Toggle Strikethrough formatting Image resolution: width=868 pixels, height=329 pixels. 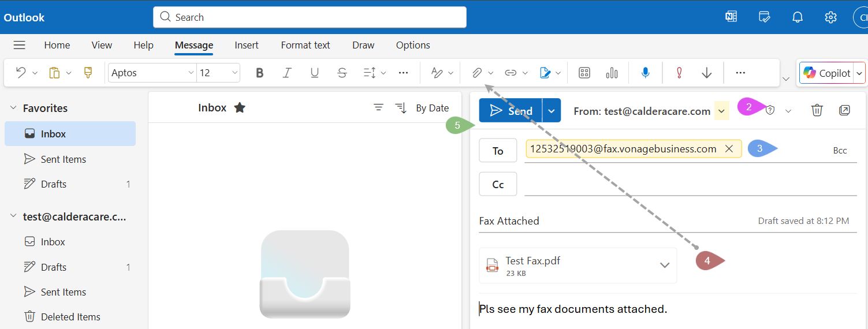click(x=342, y=73)
